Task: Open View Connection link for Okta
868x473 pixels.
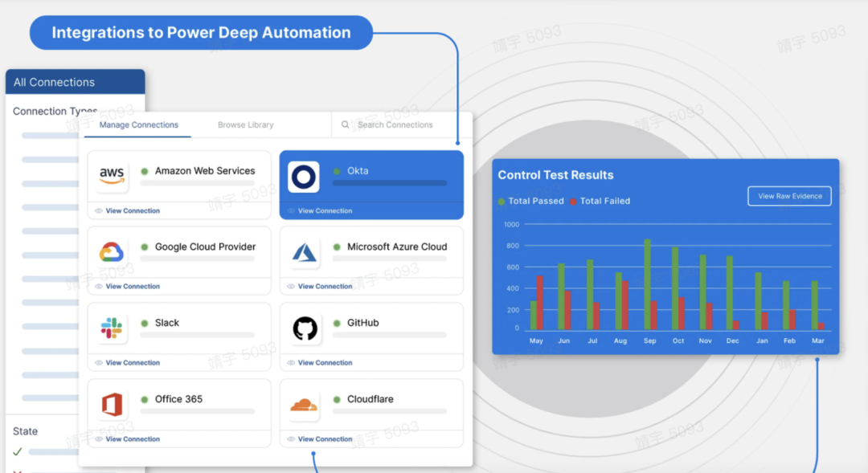Action: point(325,211)
